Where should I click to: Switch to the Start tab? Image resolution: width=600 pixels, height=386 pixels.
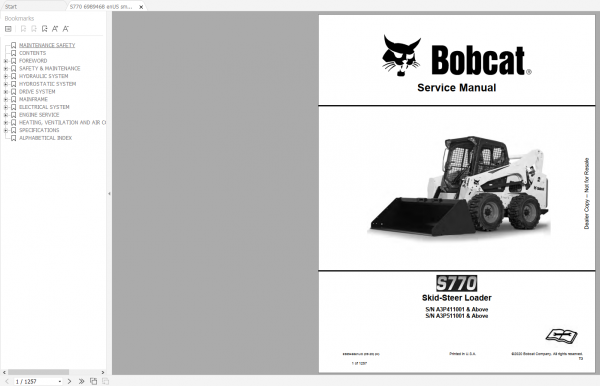pos(11,7)
